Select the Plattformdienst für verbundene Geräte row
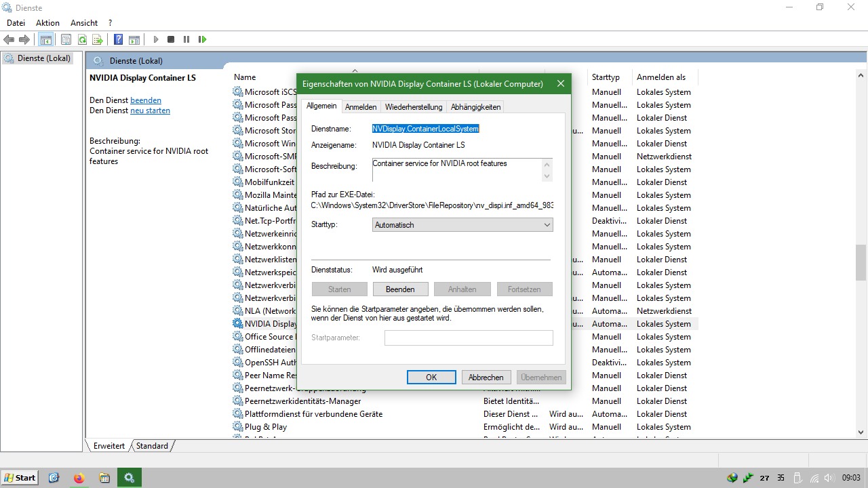This screenshot has width=868, height=488. 465,414
